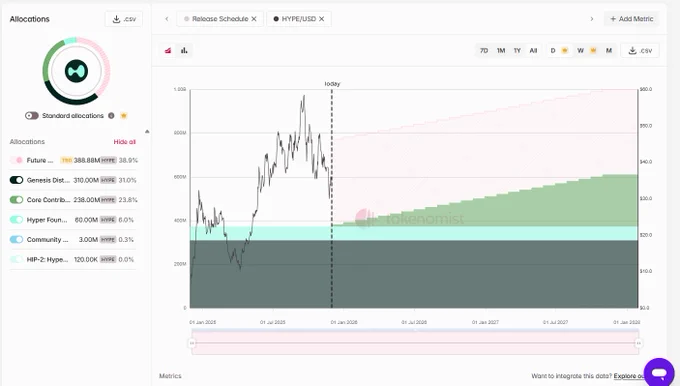Toggle Future Emissions allocation visibility
This screenshot has height=386, width=680.
(x=16, y=160)
